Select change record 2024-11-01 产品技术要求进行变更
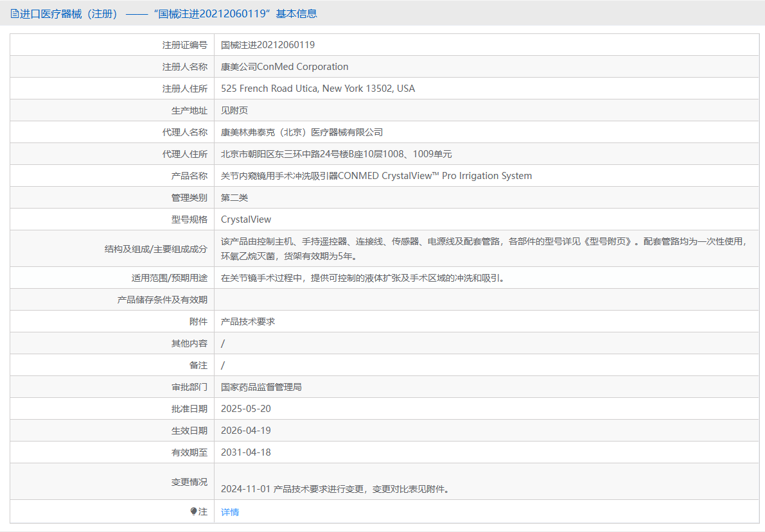Screen dimensions: 765x532 (x=336, y=489)
